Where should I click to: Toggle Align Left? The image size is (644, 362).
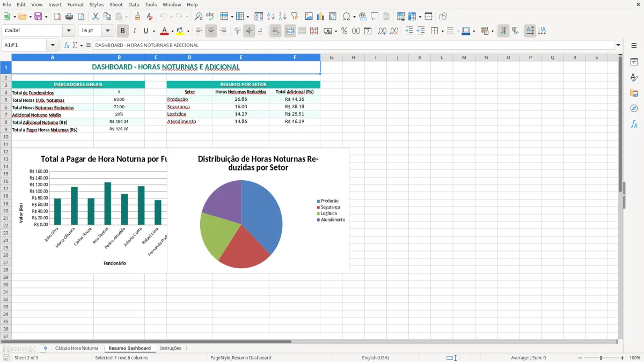pyautogui.click(x=199, y=31)
